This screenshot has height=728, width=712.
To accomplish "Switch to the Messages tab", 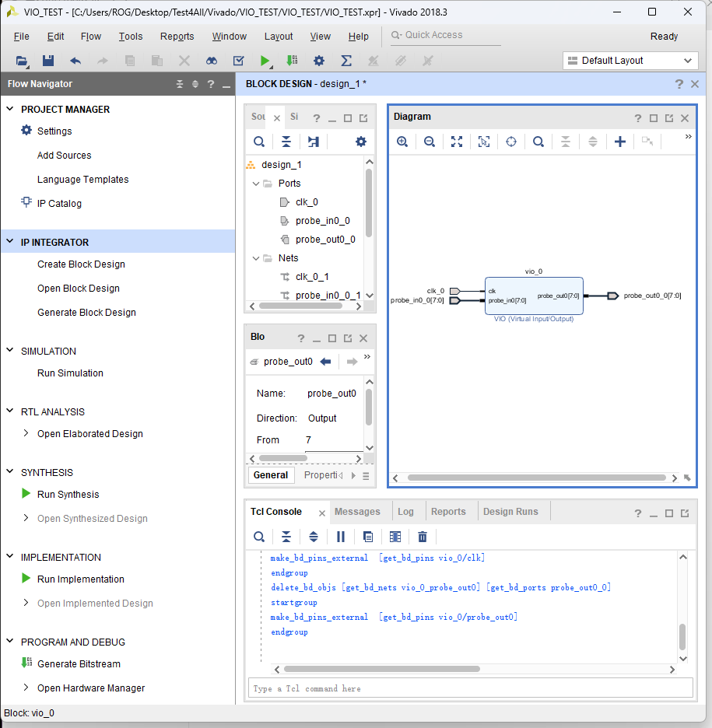I will coord(357,512).
